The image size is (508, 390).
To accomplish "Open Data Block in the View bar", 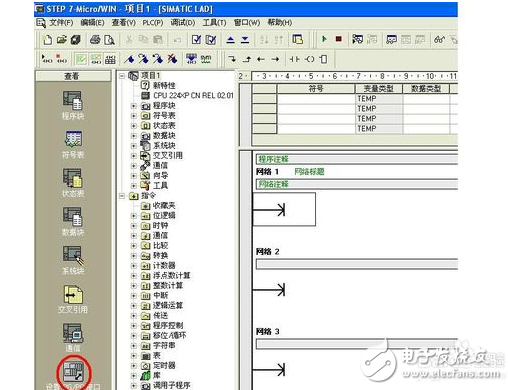I will tap(73, 221).
